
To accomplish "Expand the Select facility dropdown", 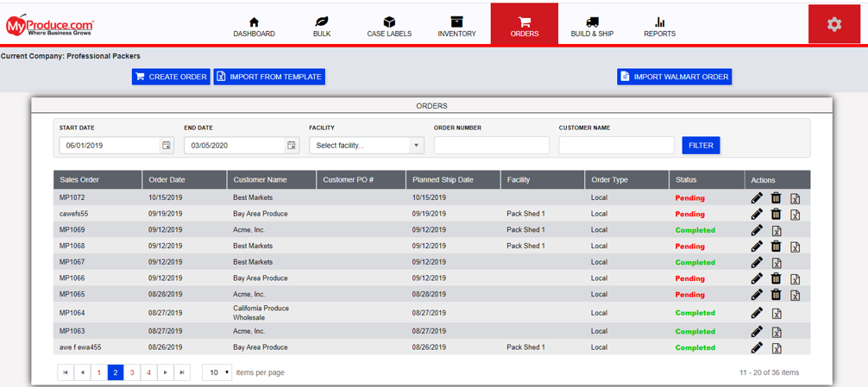I will click(x=367, y=146).
